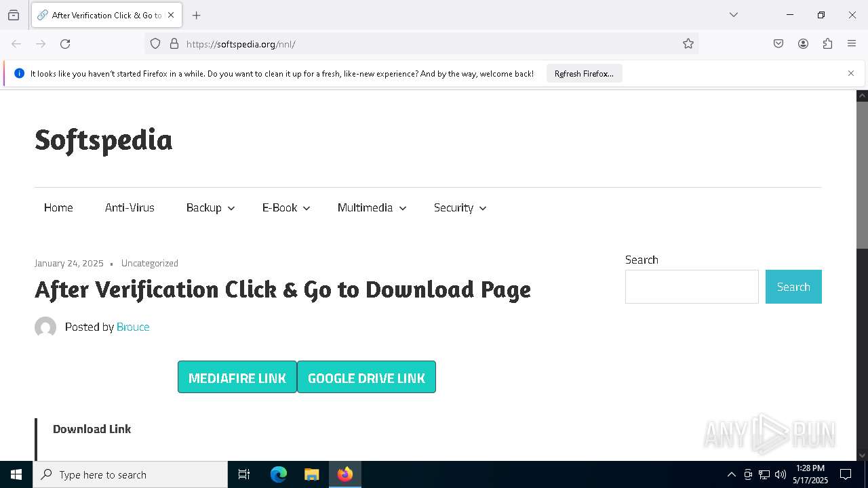
Task: List all tabs dropdown arrow
Action: point(733,15)
